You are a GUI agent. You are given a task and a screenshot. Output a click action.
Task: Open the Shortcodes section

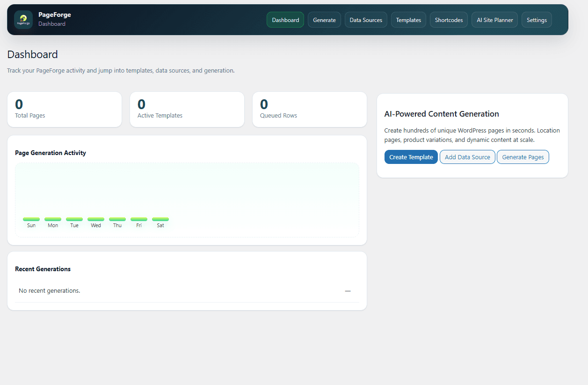[449, 20]
